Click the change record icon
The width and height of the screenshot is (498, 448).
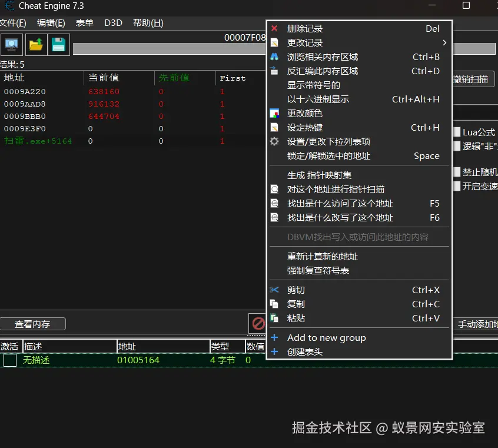point(274,42)
